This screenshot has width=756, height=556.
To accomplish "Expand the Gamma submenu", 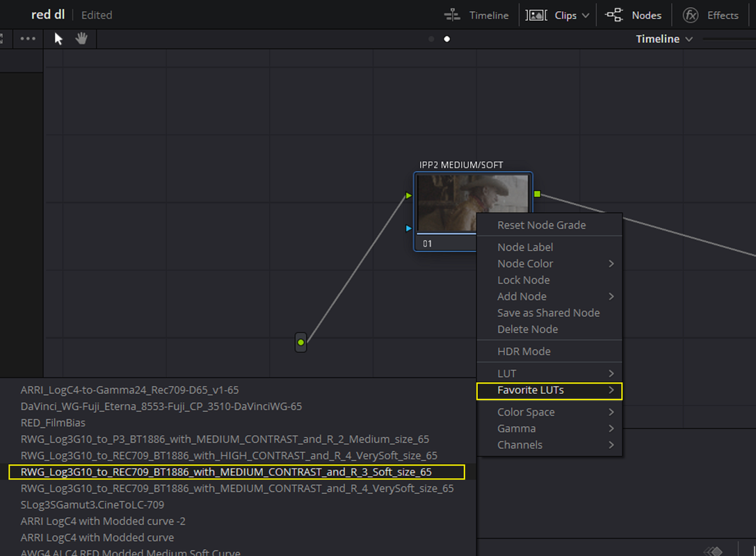I will [x=549, y=428].
